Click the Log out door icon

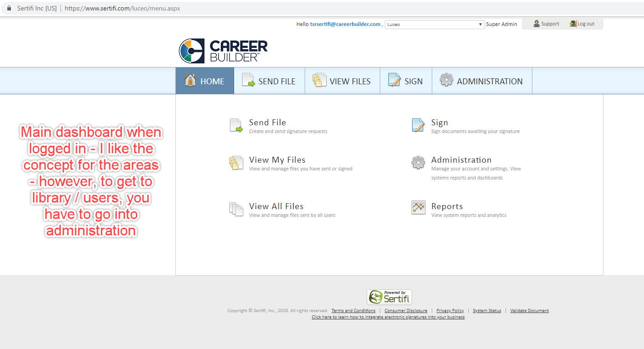(x=573, y=24)
